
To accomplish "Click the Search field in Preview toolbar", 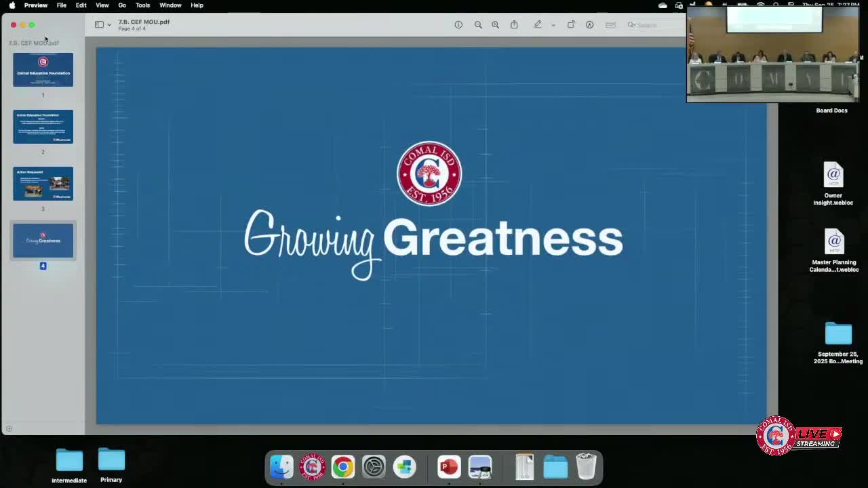I will pos(655,25).
